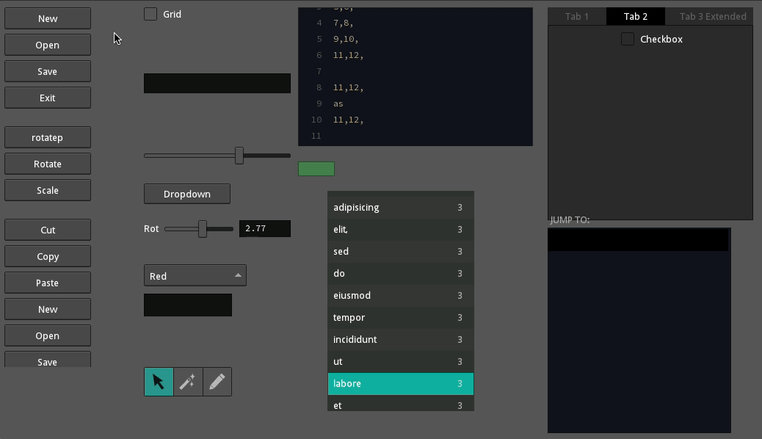Select the 'tempor' list item

pos(400,317)
